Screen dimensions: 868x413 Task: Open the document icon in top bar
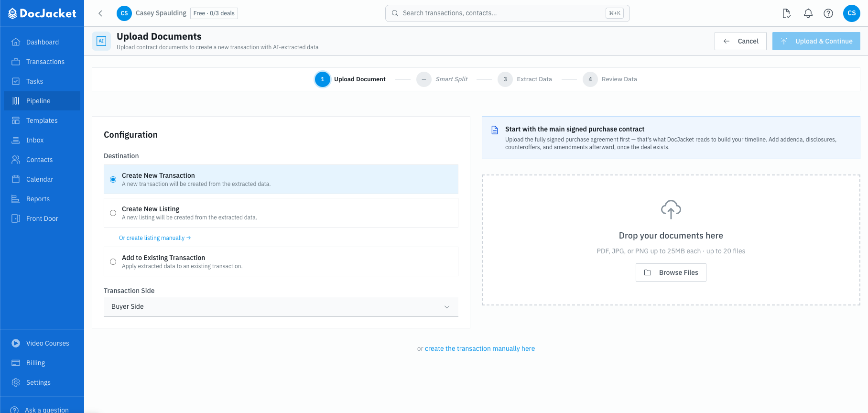[787, 13]
